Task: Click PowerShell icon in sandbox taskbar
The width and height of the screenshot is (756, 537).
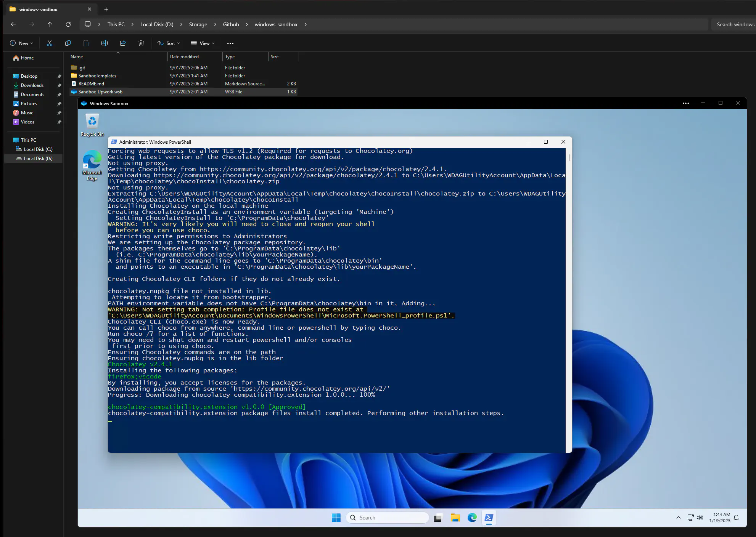Action: click(x=489, y=518)
